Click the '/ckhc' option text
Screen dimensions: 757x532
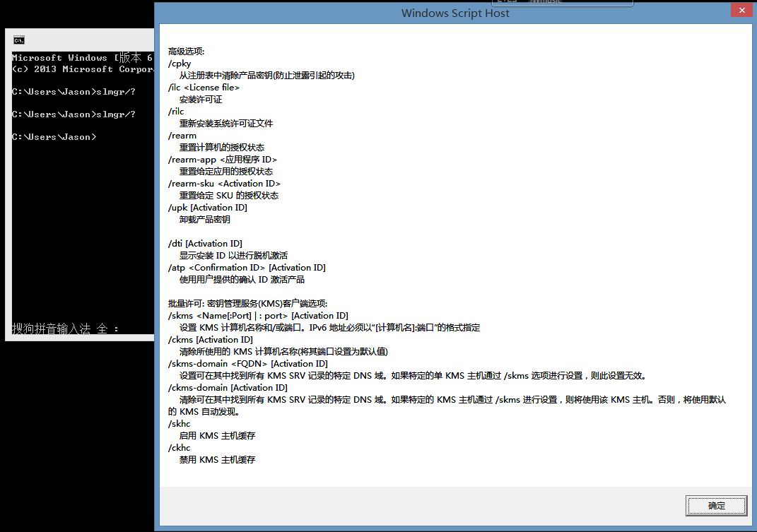(179, 448)
